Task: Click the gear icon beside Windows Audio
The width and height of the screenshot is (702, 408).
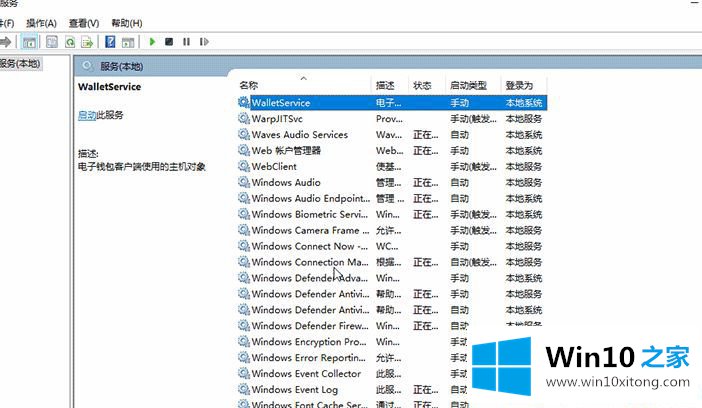Action: click(244, 182)
